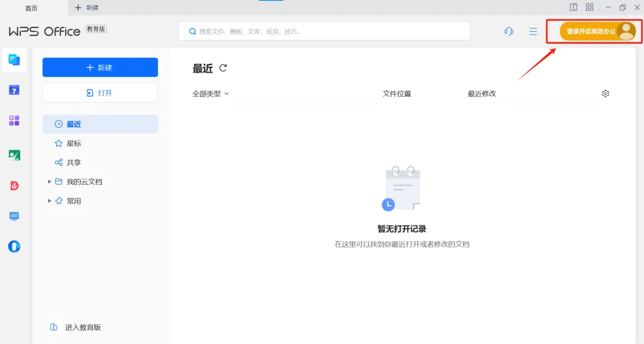Open the Documents icon in left sidebar
This screenshot has width=644, height=344.
tap(14, 60)
